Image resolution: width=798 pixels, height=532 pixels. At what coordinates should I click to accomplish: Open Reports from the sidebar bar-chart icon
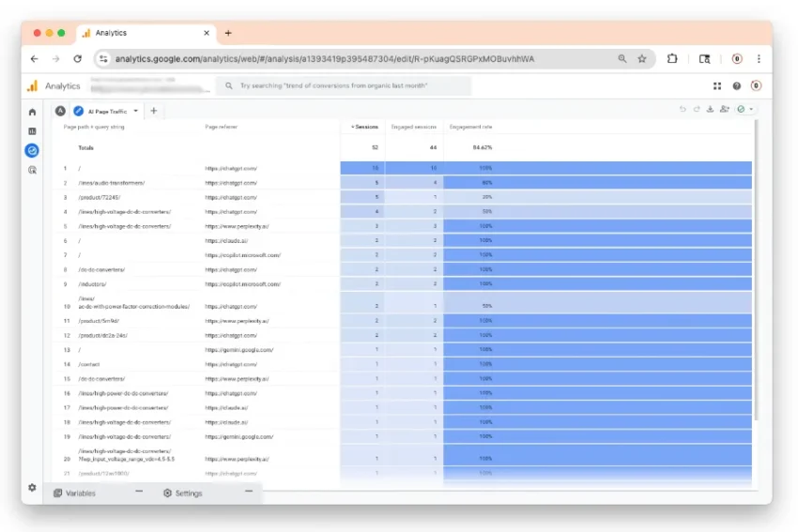[x=33, y=131]
